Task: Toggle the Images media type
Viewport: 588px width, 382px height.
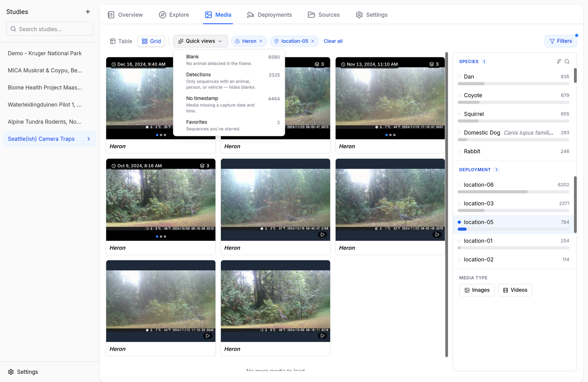Action: pyautogui.click(x=477, y=290)
